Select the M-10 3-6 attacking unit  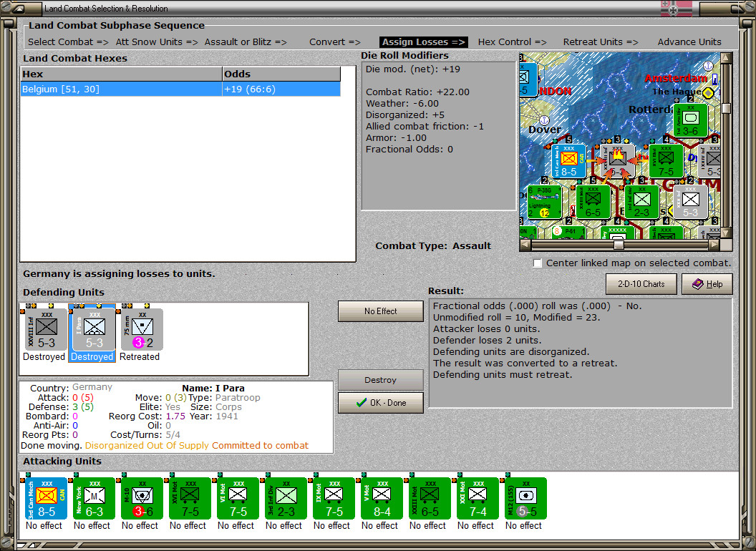[x=142, y=499]
